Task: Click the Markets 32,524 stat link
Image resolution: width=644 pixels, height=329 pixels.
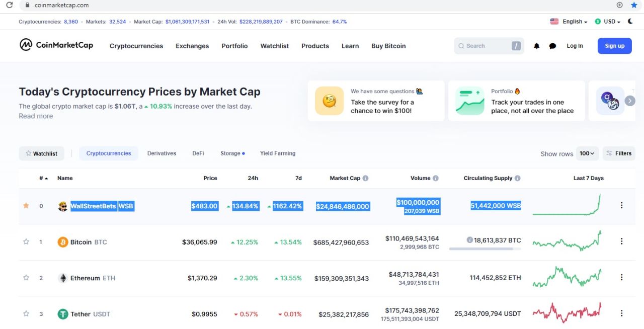Action: point(106,22)
